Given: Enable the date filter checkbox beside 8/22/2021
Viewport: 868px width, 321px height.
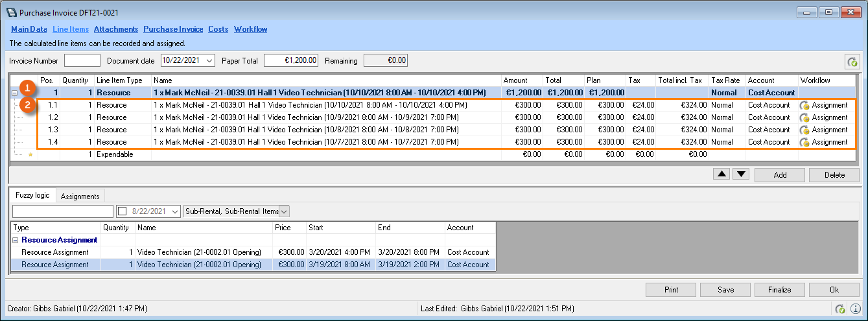Looking at the screenshot, I should click(123, 211).
